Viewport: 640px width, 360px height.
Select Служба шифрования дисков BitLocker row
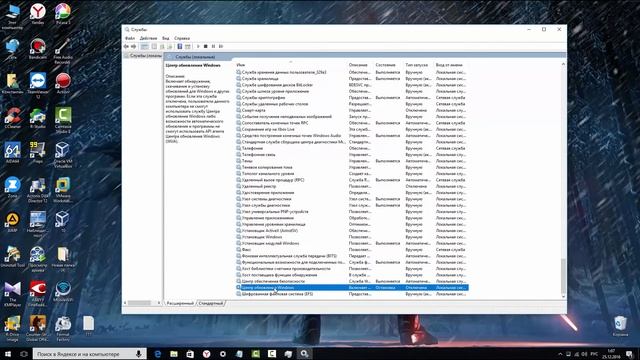coord(352,85)
